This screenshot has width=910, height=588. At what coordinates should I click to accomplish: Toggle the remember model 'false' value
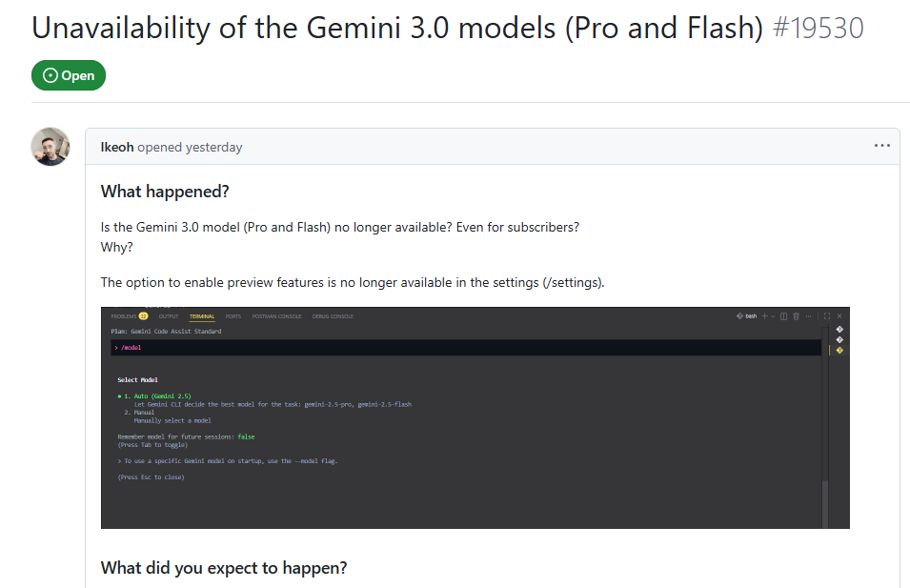coord(246,436)
